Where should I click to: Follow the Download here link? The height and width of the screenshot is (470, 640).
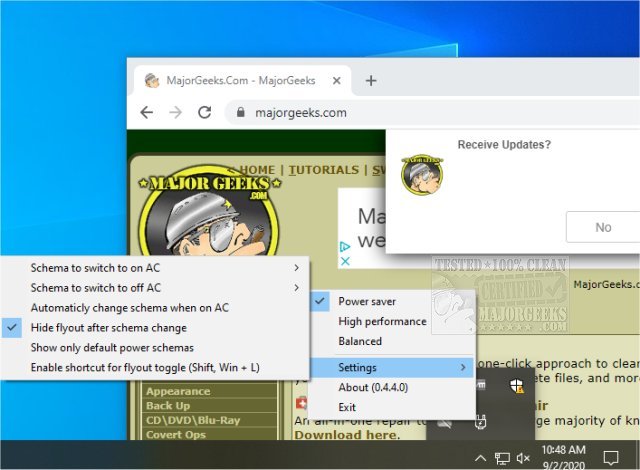pyautogui.click(x=347, y=435)
